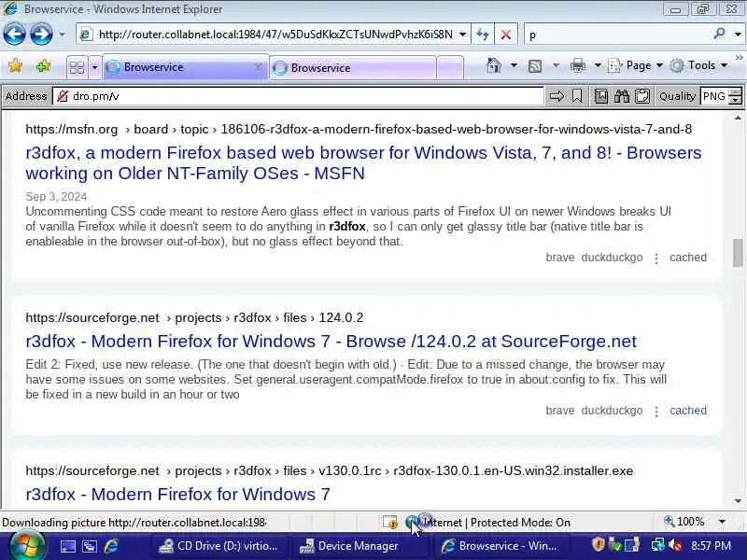
Task: Click the Windows Security shield tray icon
Action: pyautogui.click(x=598, y=545)
